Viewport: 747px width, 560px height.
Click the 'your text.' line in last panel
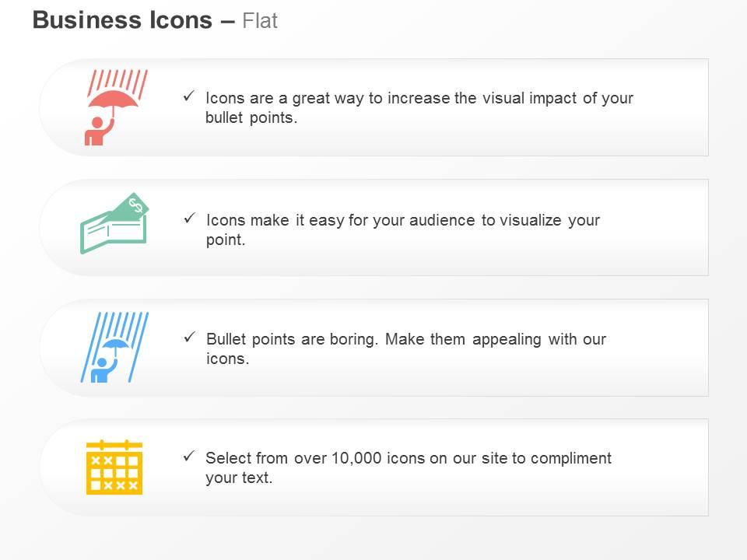tap(239, 478)
